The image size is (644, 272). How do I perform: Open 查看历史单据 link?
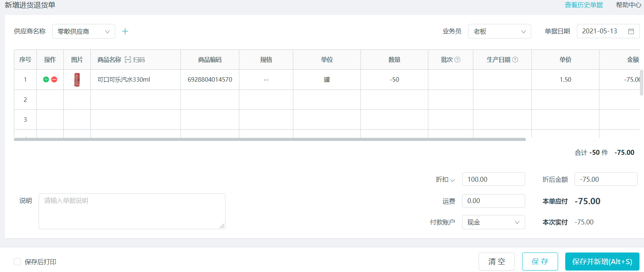click(x=584, y=5)
